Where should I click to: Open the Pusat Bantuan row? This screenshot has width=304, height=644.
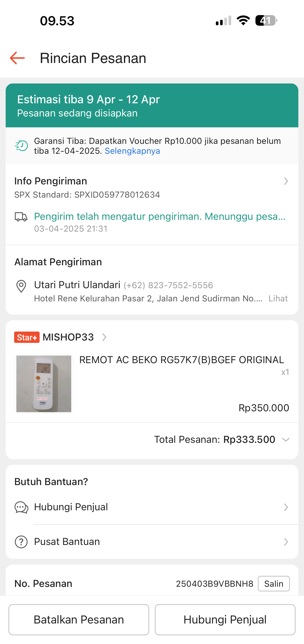tap(152, 542)
